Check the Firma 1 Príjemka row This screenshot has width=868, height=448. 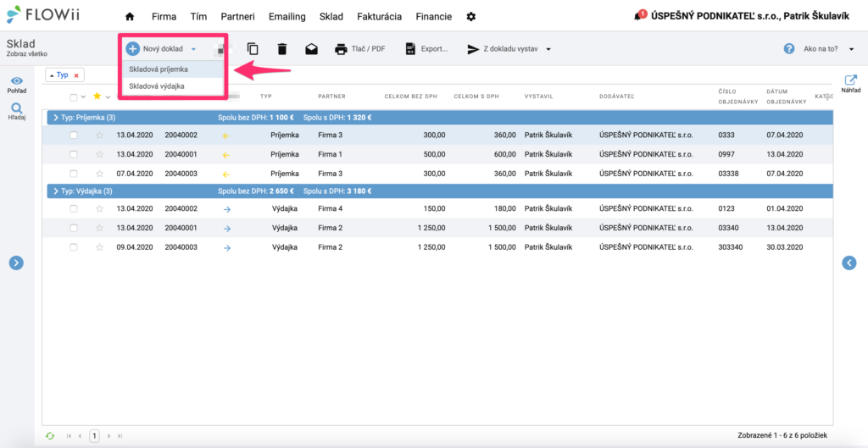pos(74,154)
